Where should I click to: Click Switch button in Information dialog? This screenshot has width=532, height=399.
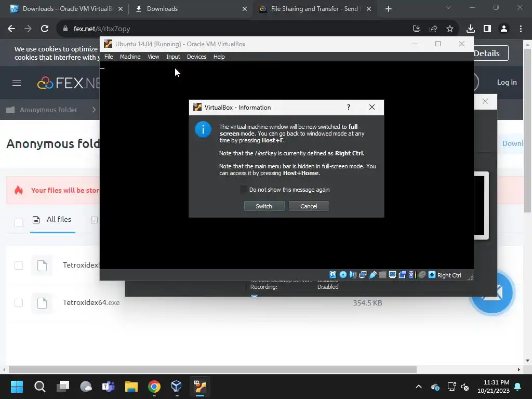click(264, 206)
